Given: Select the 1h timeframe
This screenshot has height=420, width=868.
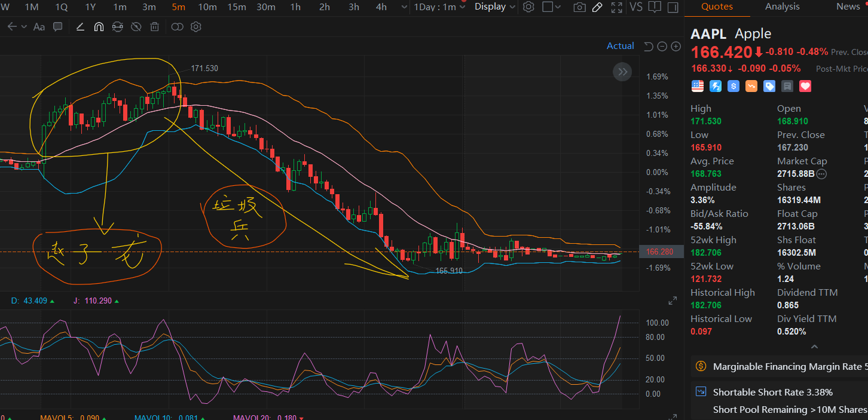Looking at the screenshot, I should (295, 7).
